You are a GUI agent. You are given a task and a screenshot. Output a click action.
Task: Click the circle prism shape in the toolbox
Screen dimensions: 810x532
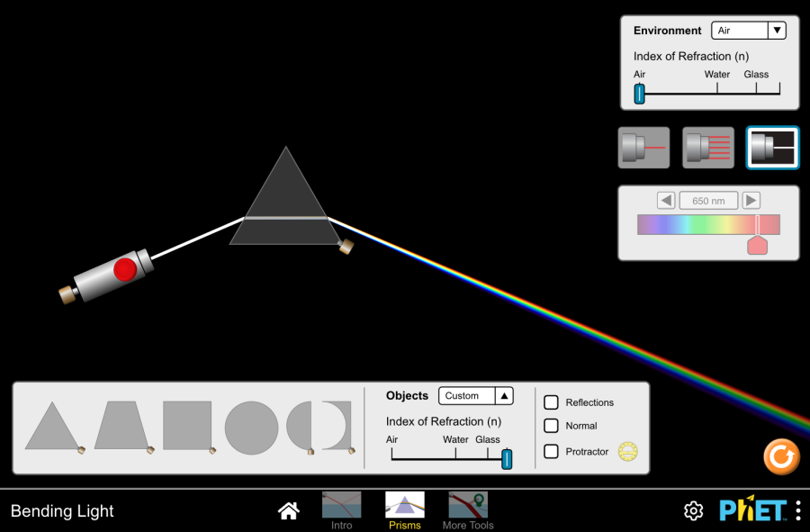click(253, 428)
